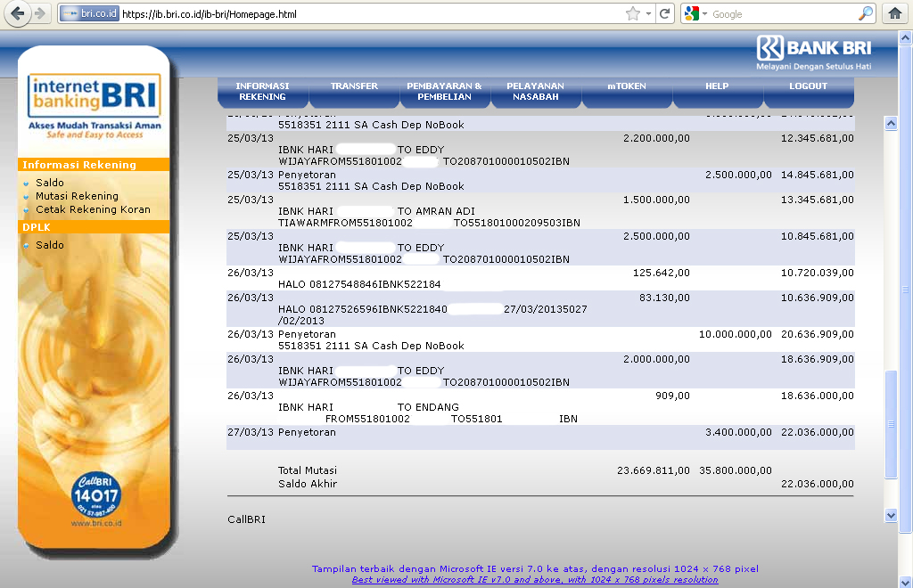Click the inner table scrollbar down arrow
Viewport: 913px width, 588px height.
[891, 515]
